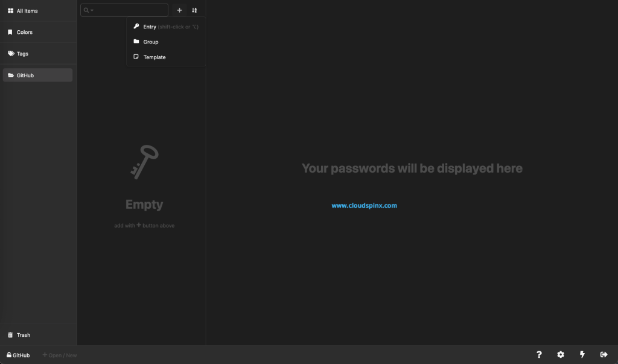618x364 pixels.
Task: Open the password generator lightning icon
Action: (x=582, y=354)
